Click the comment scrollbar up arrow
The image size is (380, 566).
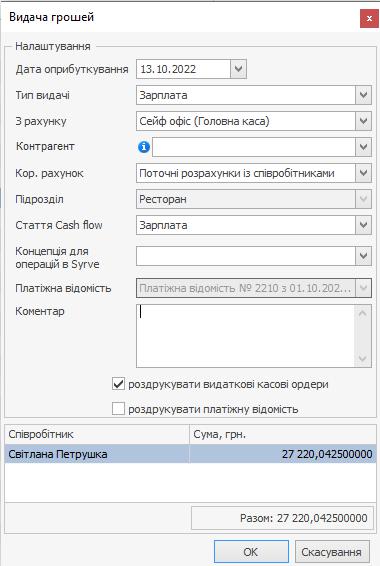(x=363, y=313)
